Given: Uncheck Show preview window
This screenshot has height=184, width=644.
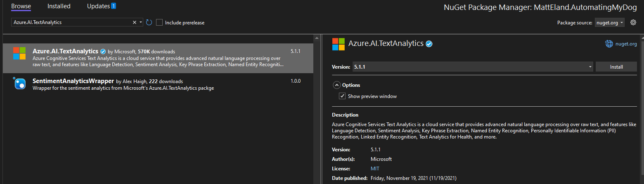Looking at the screenshot, I should click(342, 96).
